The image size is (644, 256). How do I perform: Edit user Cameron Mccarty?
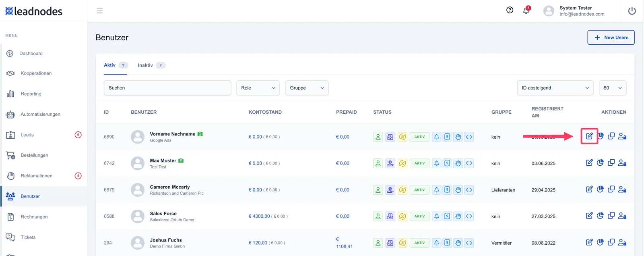pyautogui.click(x=589, y=189)
